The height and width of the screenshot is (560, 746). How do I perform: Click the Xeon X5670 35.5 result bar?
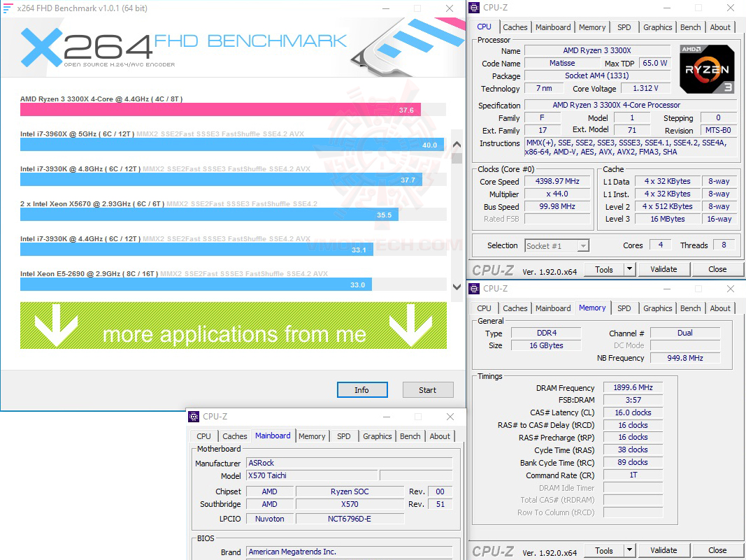pyautogui.click(x=209, y=215)
